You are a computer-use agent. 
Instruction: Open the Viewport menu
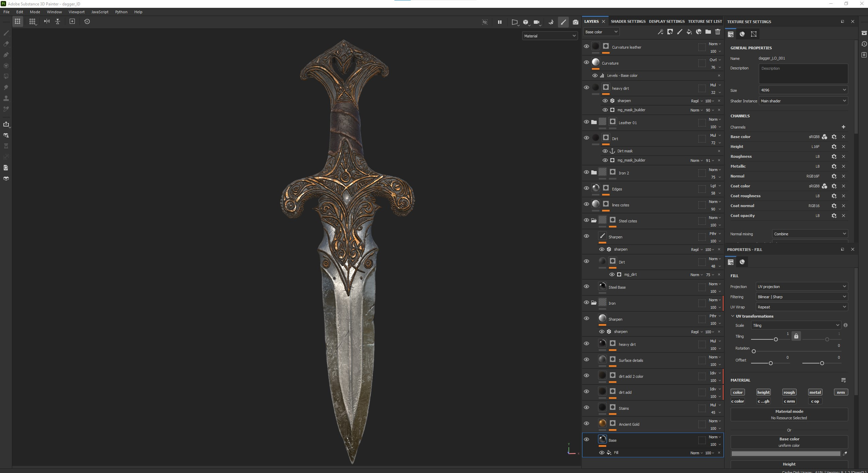click(76, 12)
